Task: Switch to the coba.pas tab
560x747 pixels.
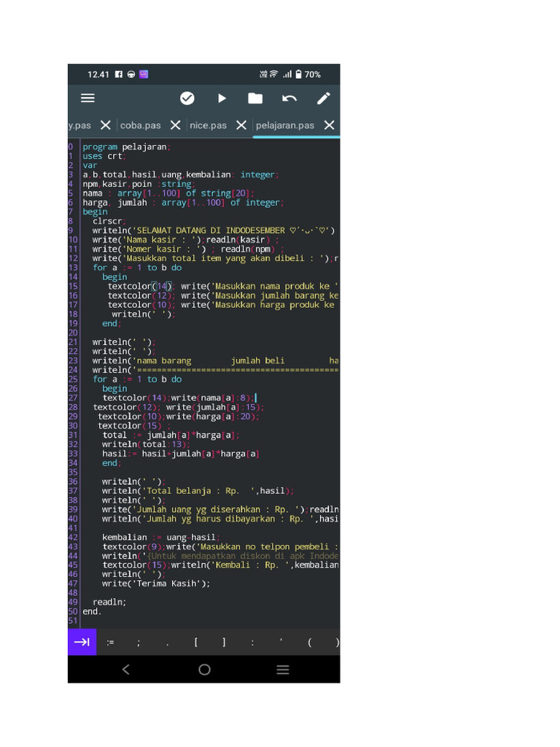Action: (140, 125)
